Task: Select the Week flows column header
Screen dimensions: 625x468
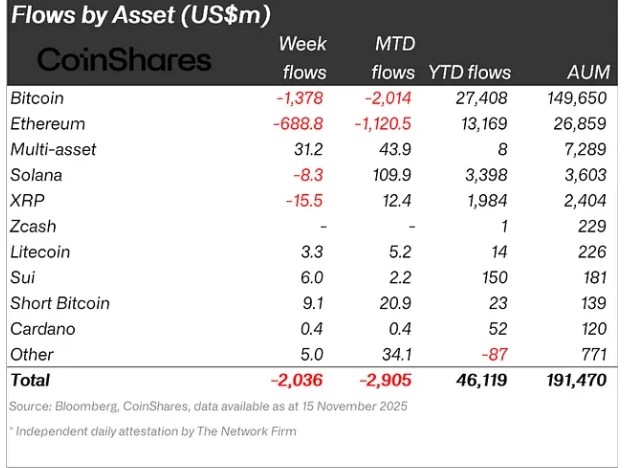Action: [x=302, y=58]
